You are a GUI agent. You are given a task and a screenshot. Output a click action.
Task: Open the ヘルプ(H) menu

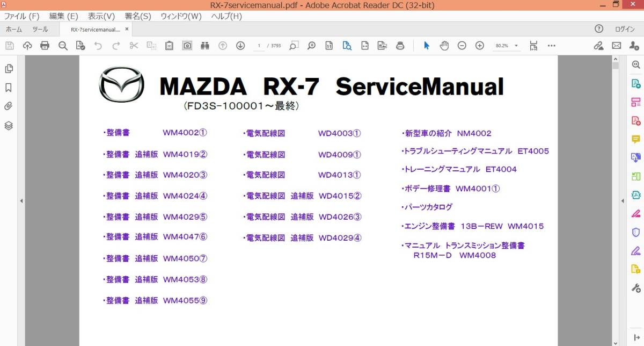pos(226,16)
